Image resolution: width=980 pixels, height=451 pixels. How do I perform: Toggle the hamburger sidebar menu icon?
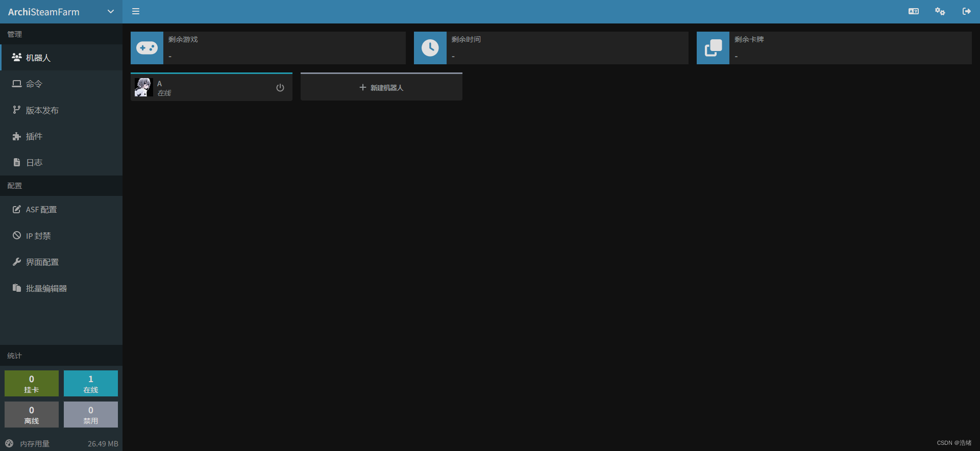click(136, 11)
